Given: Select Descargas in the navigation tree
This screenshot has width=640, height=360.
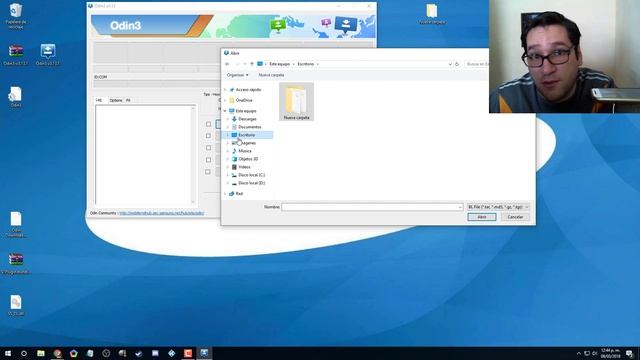Looking at the screenshot, I should [x=247, y=119].
